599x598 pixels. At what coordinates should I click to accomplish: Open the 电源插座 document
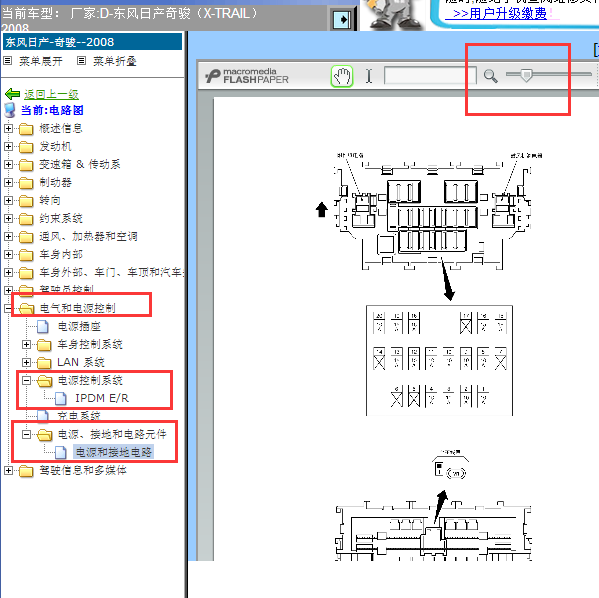[79, 326]
